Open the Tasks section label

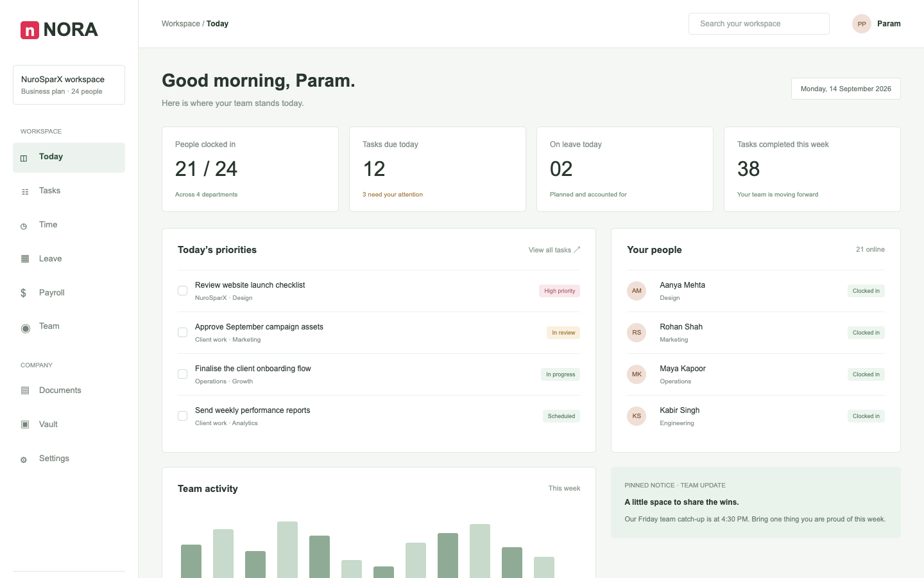(x=49, y=191)
